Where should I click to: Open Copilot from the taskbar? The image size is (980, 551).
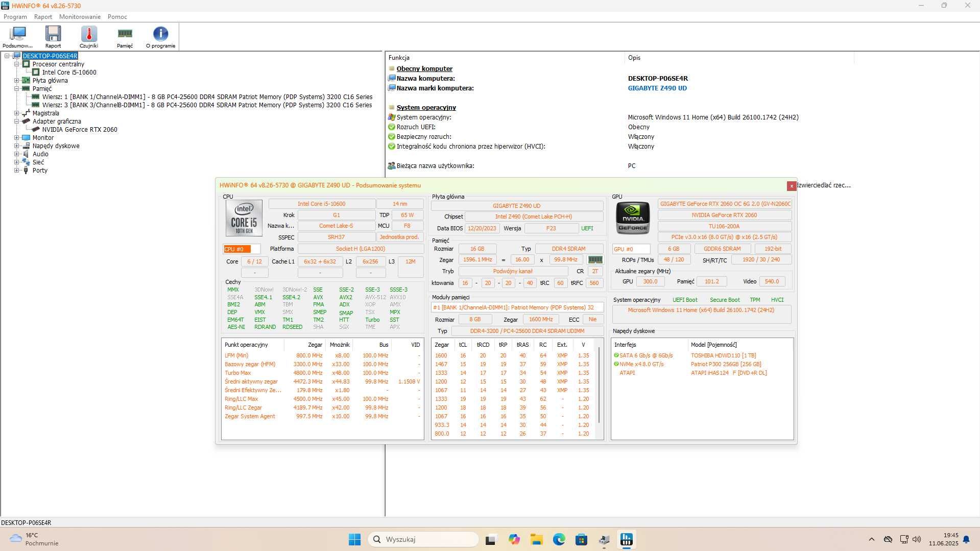click(x=514, y=539)
